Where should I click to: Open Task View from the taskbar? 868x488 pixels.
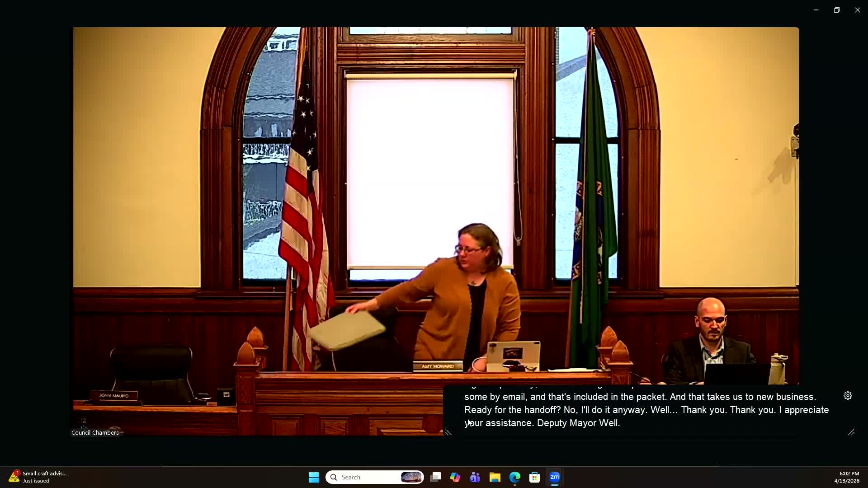[435, 477]
